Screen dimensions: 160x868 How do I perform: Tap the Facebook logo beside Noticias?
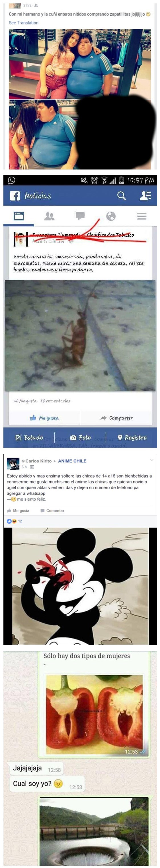pyautogui.click(x=15, y=195)
